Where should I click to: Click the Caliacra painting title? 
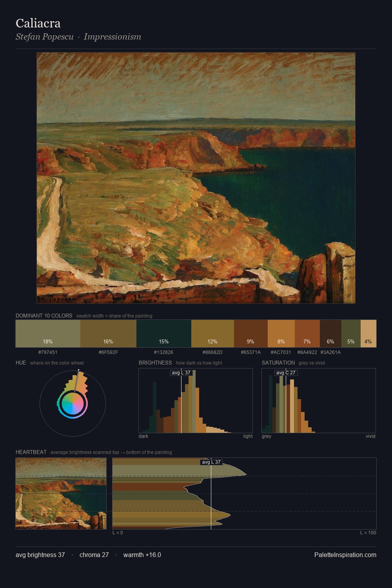tap(38, 23)
